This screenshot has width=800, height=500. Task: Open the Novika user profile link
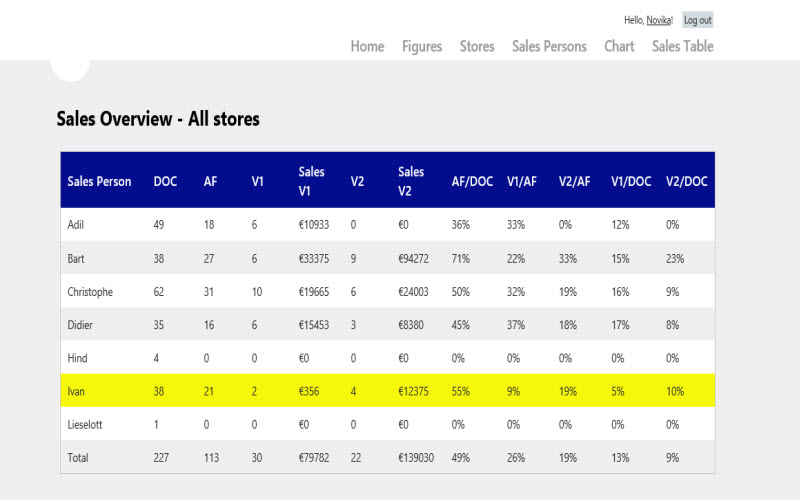(659, 20)
